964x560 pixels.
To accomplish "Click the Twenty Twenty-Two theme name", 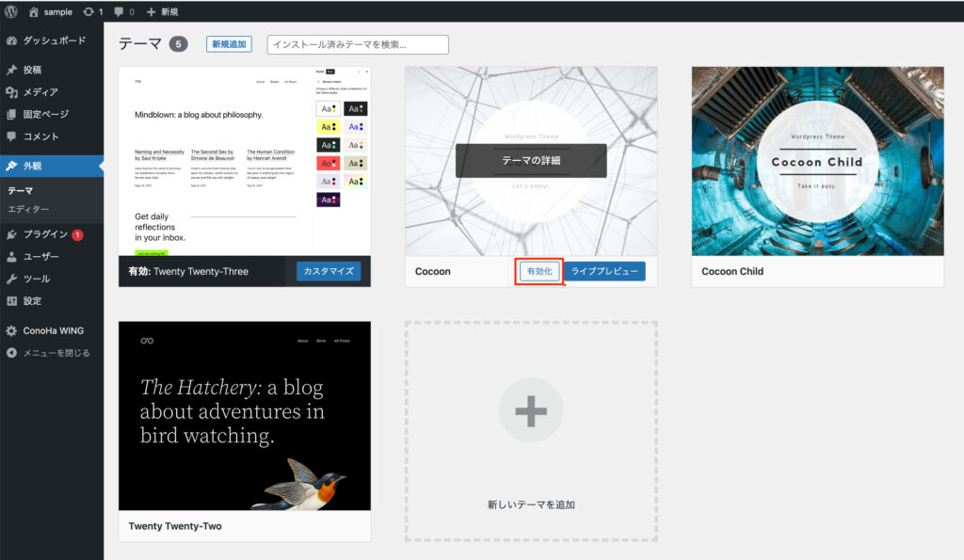I will tap(175, 526).
